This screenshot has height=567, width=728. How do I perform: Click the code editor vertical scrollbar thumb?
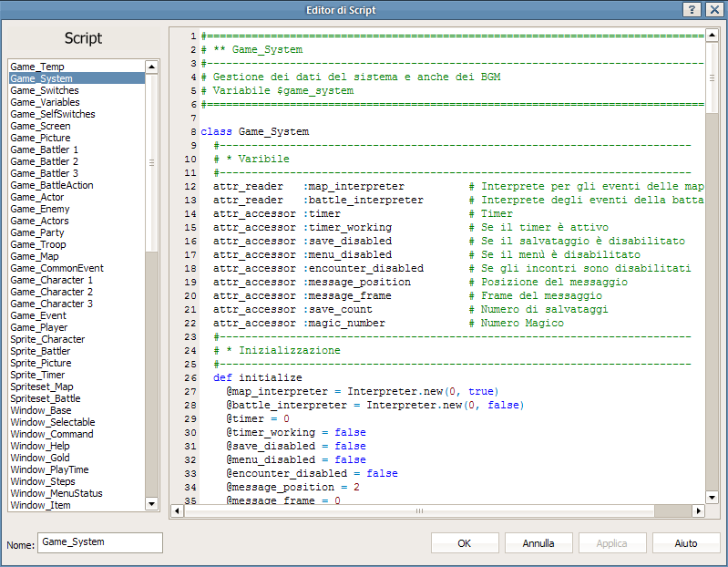pyautogui.click(x=712, y=77)
